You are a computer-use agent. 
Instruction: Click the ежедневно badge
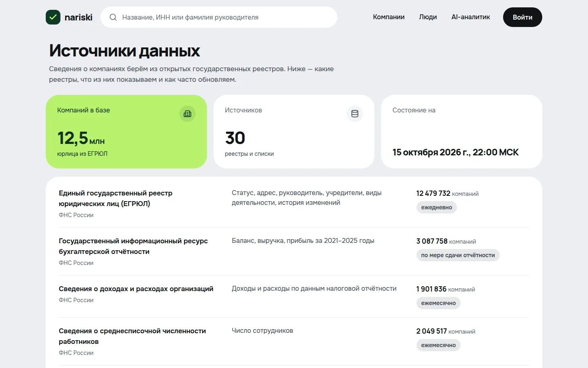[x=437, y=207]
